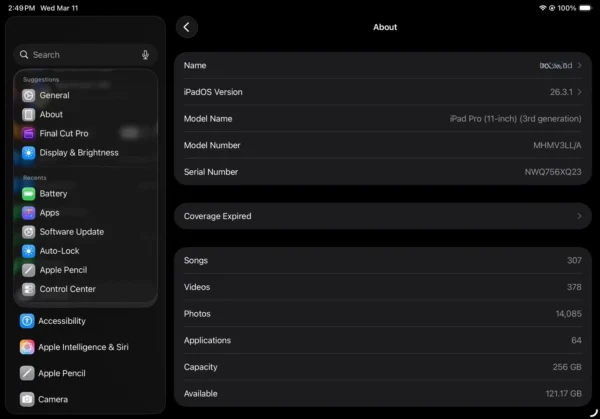Open Accessibility in the sidebar
The width and height of the screenshot is (600, 419).
tap(61, 322)
